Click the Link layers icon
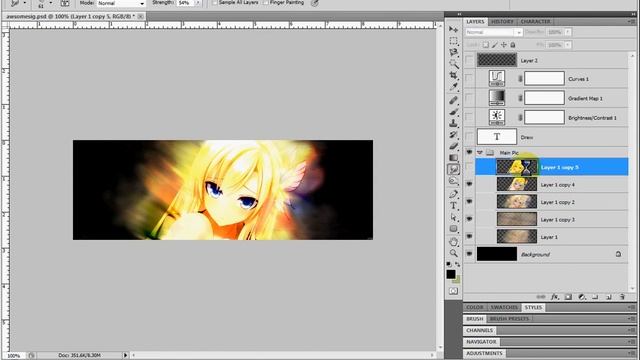This screenshot has height=360, width=640. 541,297
